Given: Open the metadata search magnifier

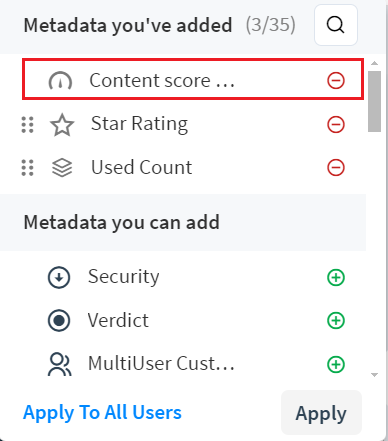Looking at the screenshot, I should [336, 25].
